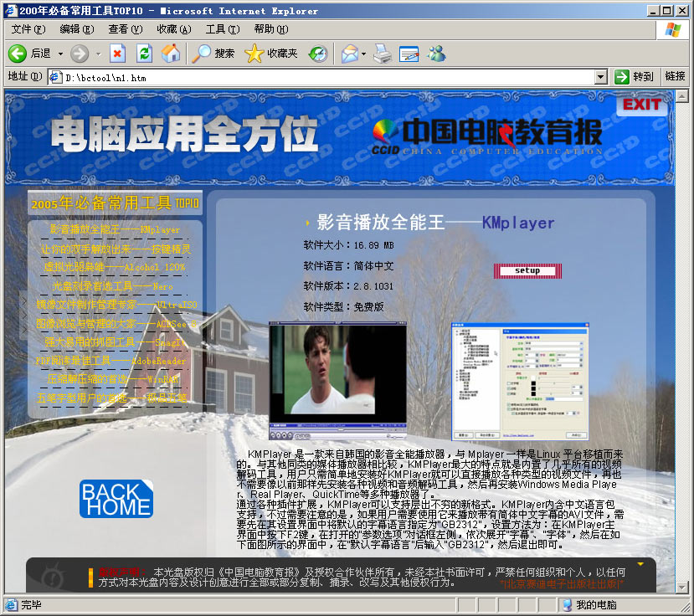
Task: Click the 软件语言:简体中文 text
Action: pyautogui.click(x=348, y=266)
